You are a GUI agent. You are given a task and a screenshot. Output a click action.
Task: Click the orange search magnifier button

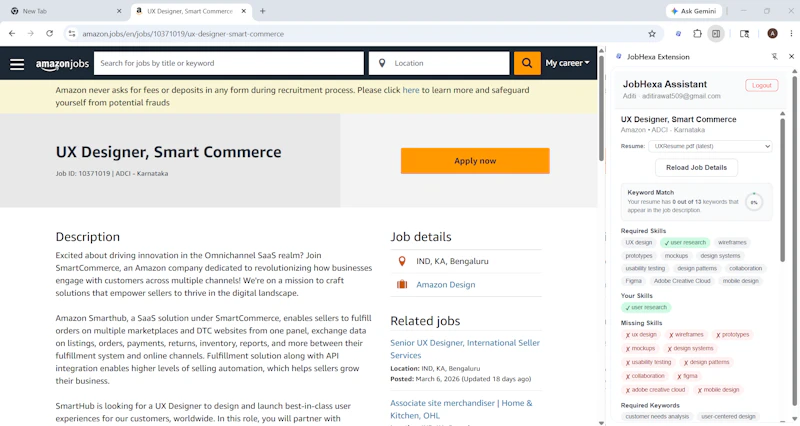tap(527, 63)
